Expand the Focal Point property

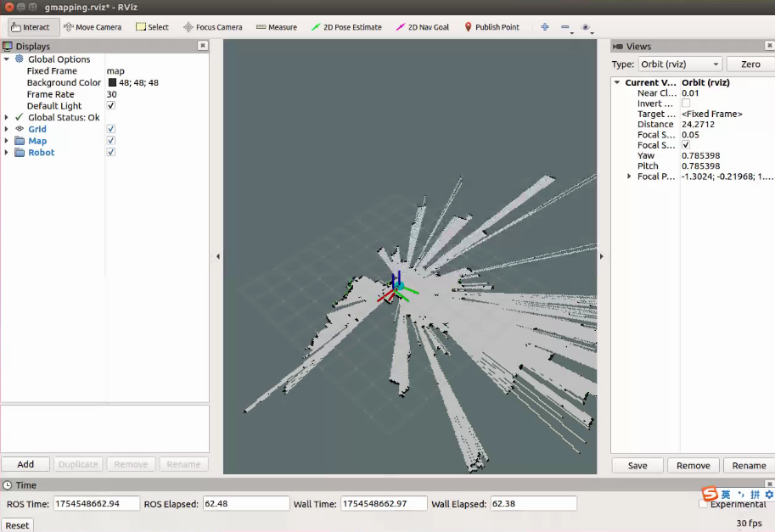point(629,176)
